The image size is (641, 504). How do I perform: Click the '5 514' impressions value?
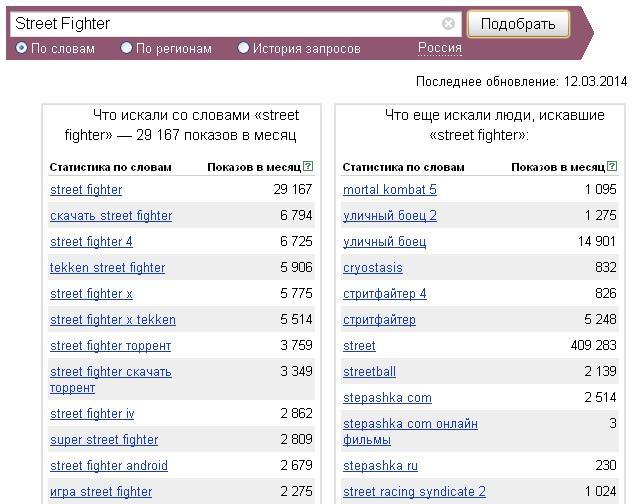[296, 319]
